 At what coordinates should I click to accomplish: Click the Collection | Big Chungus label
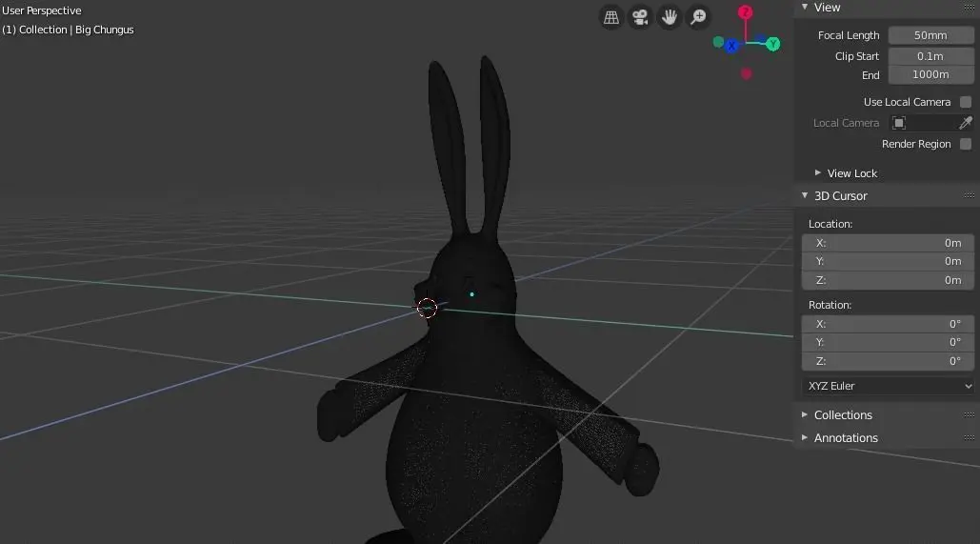pyautogui.click(x=68, y=30)
